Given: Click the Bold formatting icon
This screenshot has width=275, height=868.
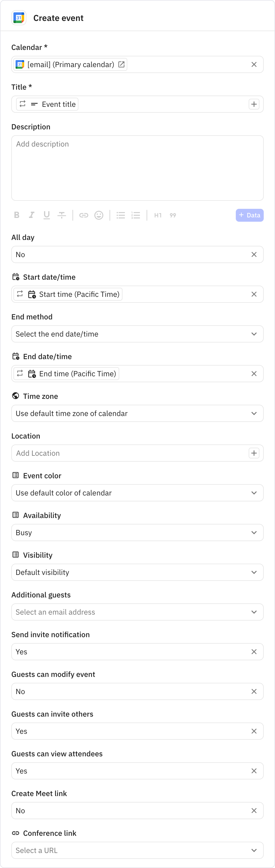Looking at the screenshot, I should coord(16,215).
